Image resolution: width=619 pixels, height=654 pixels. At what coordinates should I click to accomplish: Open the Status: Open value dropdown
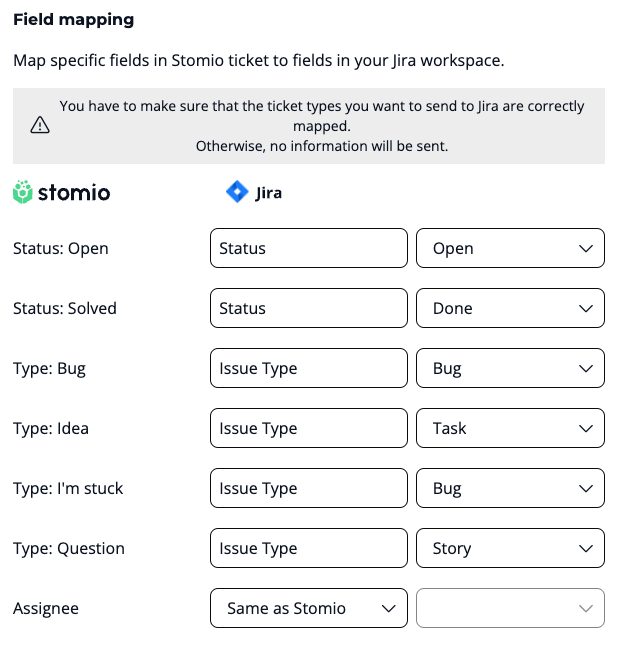coord(510,248)
